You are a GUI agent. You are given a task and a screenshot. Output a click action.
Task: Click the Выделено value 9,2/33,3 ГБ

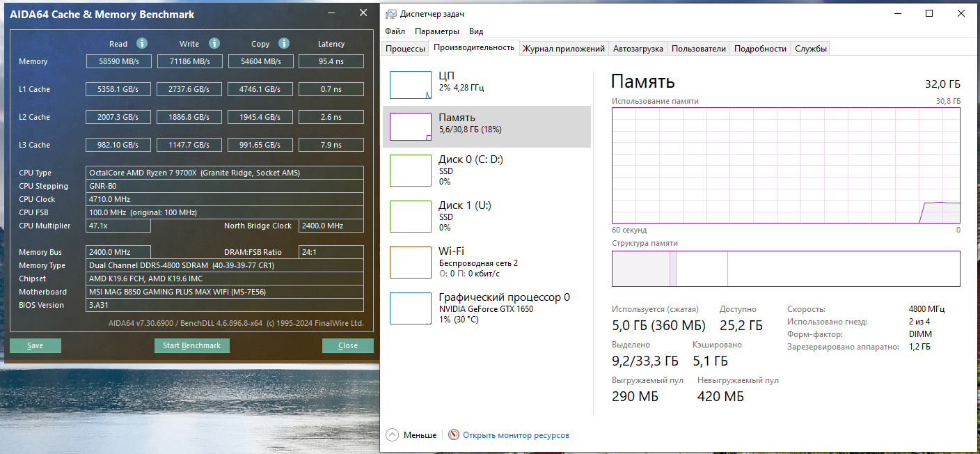point(645,361)
